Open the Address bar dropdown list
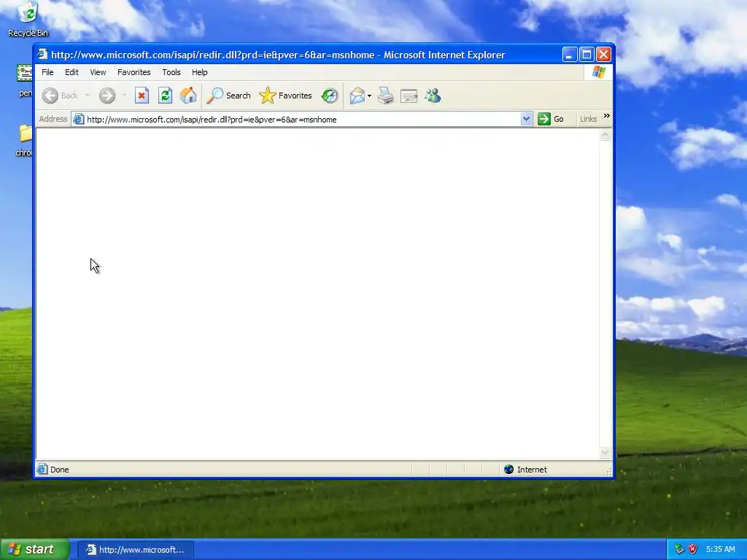 (x=526, y=119)
